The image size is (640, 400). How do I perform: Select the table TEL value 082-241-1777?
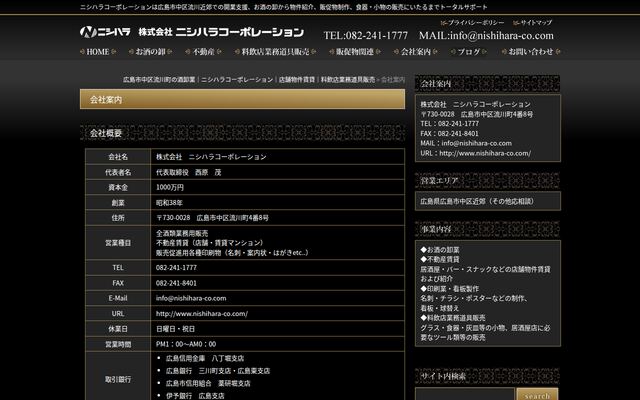(176, 268)
